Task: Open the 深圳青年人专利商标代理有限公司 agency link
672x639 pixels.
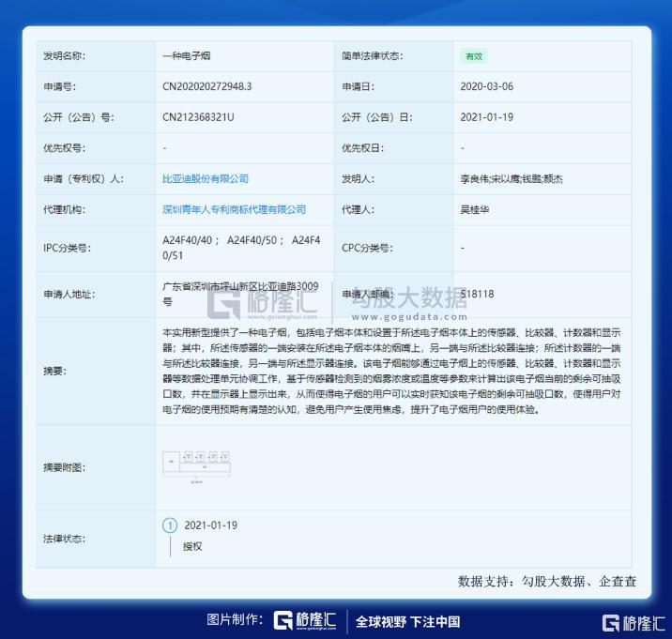Action: 234,209
